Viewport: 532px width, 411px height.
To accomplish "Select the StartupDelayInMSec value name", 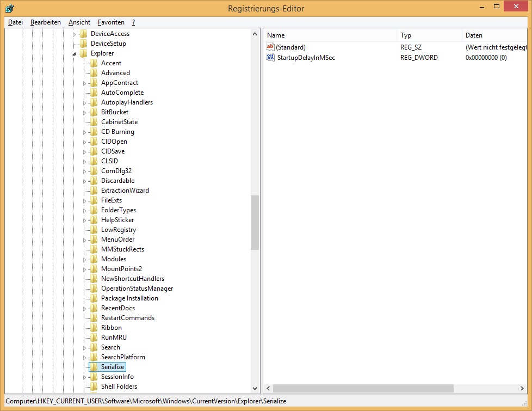I will 306,57.
